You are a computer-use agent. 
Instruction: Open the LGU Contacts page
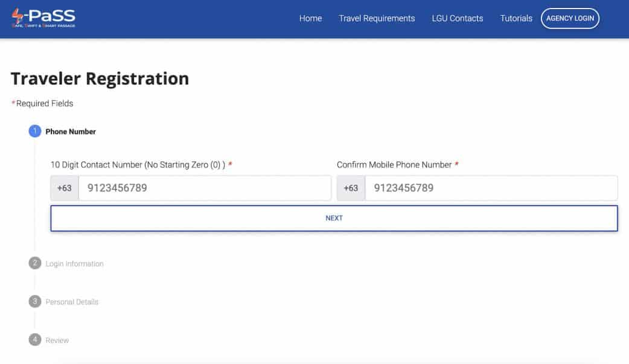457,18
